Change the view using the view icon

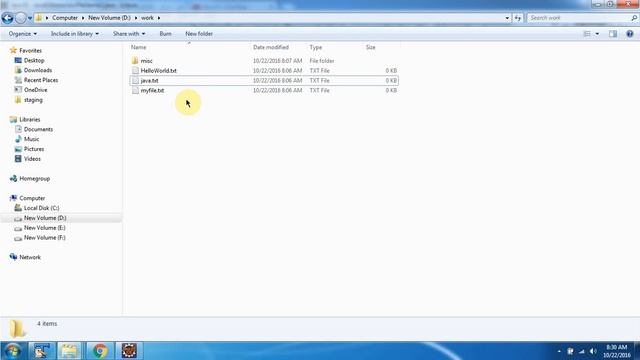587,34
